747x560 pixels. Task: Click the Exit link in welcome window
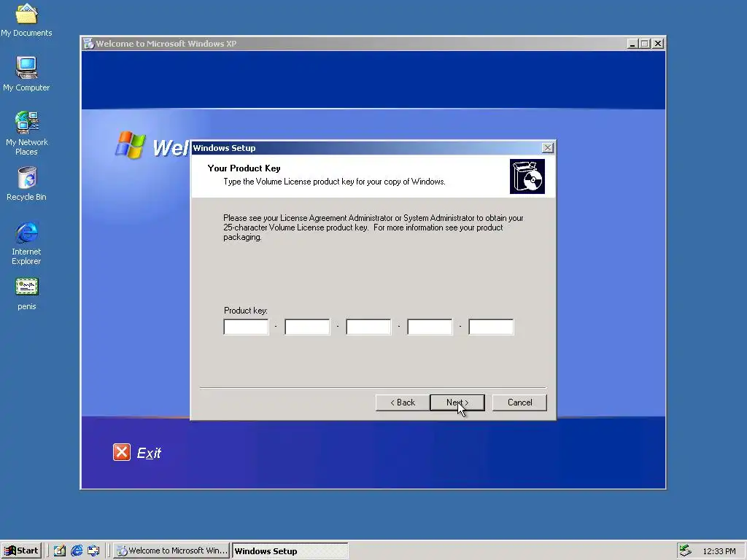tap(149, 453)
